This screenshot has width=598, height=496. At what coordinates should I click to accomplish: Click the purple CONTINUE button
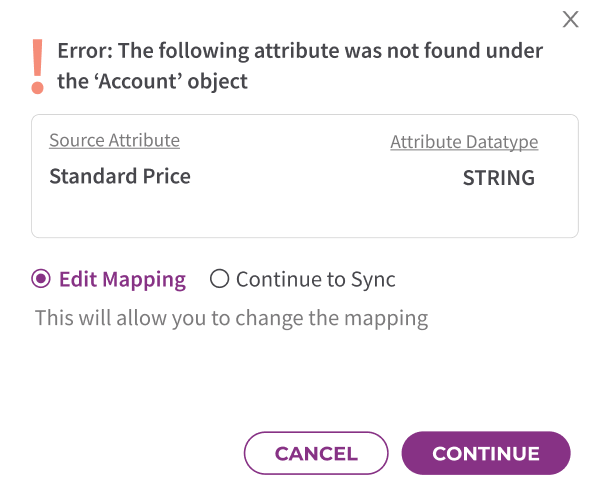pyautogui.click(x=486, y=453)
